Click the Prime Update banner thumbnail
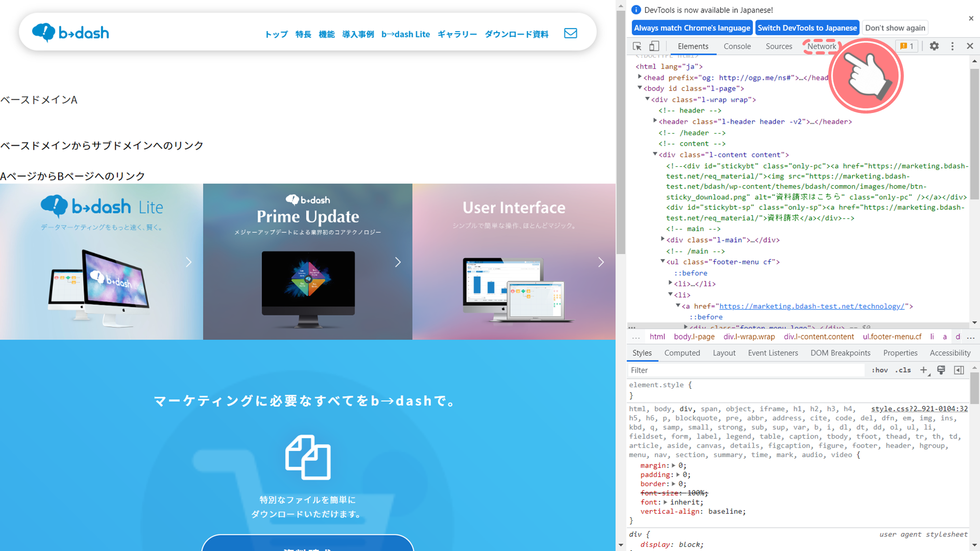 (x=308, y=262)
